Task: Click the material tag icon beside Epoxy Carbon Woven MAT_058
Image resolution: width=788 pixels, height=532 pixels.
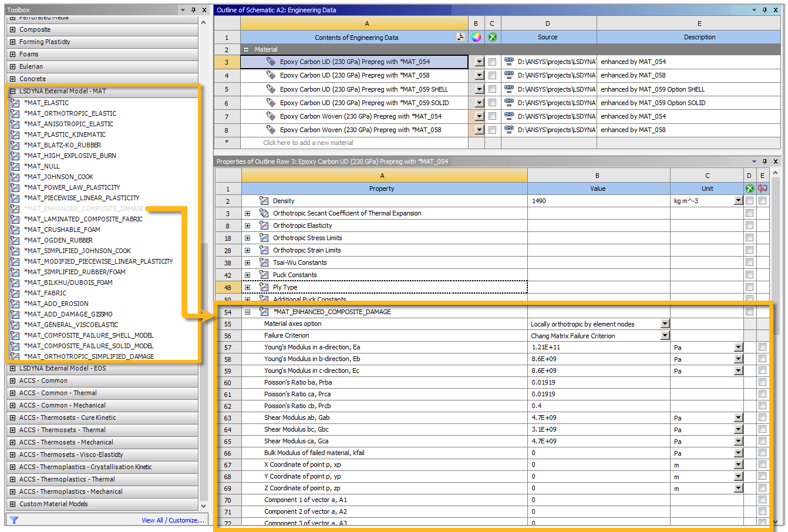Action: (x=271, y=130)
